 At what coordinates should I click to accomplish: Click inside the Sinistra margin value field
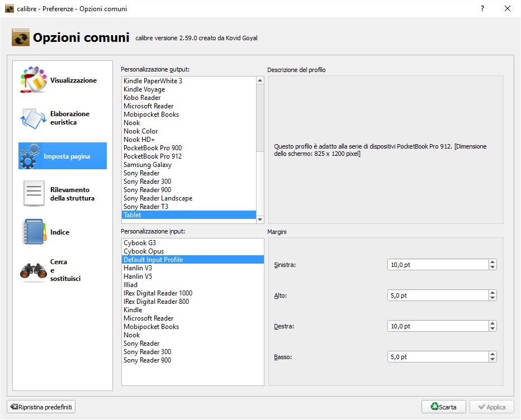pyautogui.click(x=436, y=265)
